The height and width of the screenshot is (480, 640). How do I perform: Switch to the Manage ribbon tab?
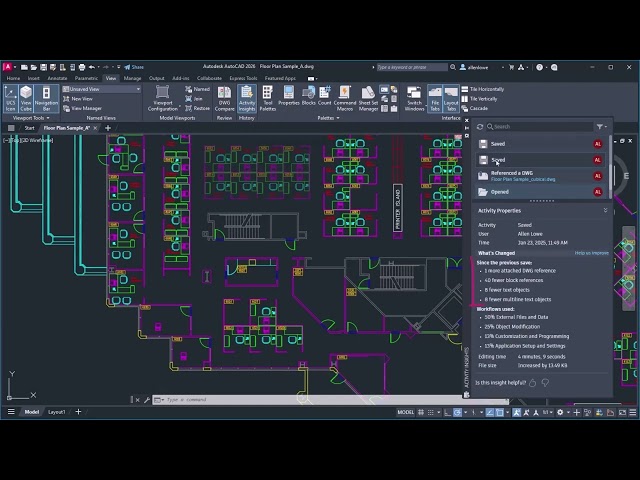132,78
